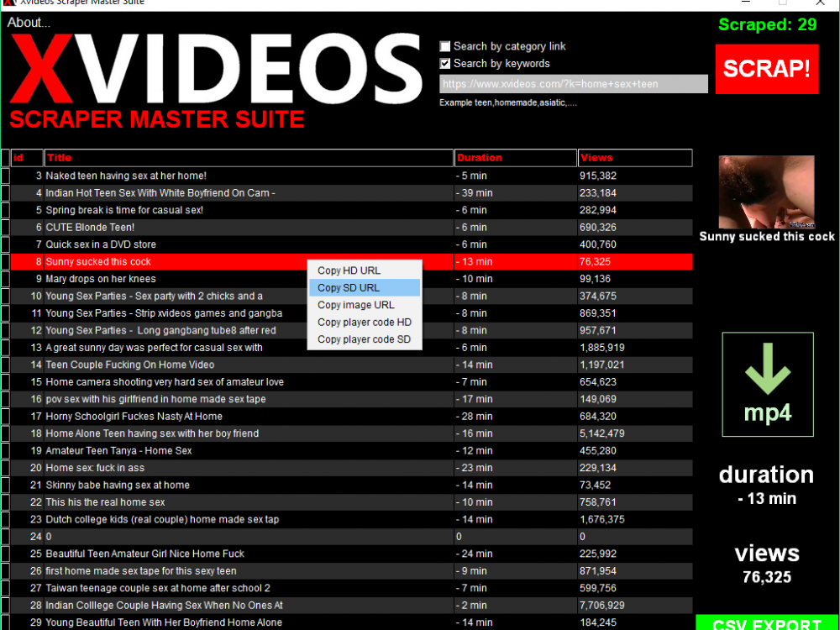Click the app logo in the title bar
840x630 pixels.
(9, 3)
